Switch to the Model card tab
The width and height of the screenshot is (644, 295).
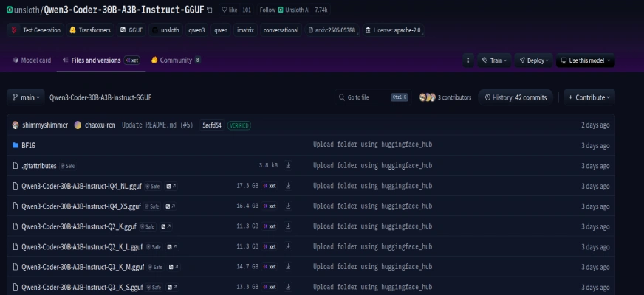coord(32,60)
